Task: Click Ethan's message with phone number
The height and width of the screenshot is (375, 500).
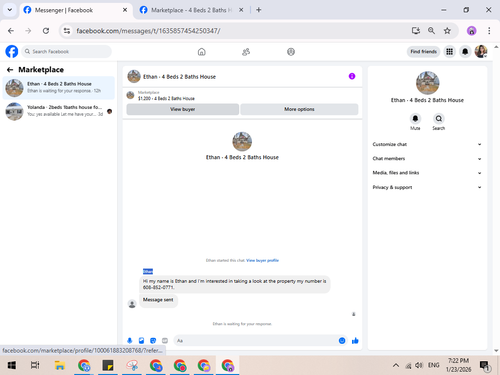Action: pyautogui.click(x=235, y=284)
